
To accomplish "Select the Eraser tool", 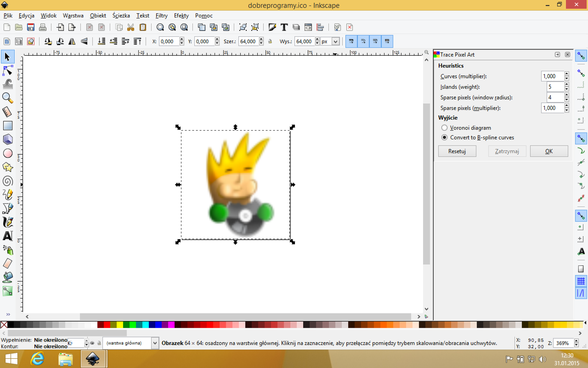I will click(x=8, y=264).
